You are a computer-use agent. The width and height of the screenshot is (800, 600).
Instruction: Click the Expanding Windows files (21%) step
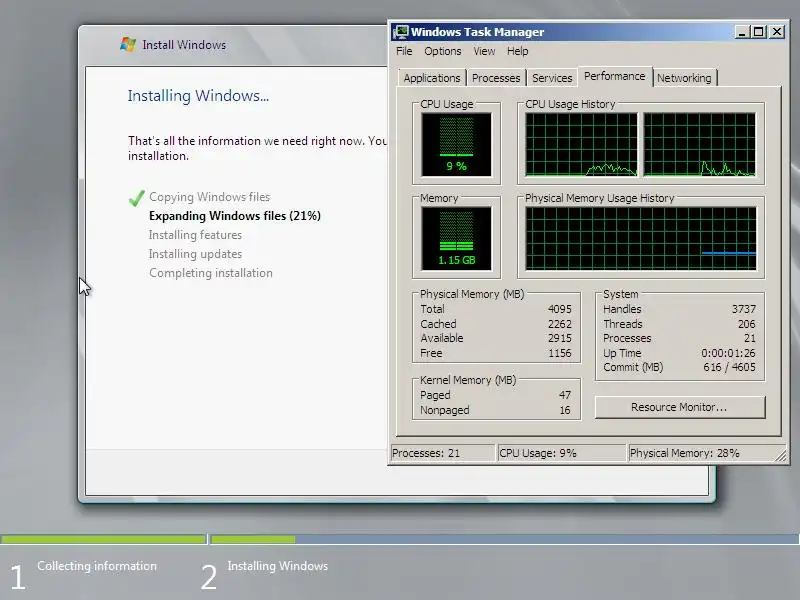pos(235,216)
